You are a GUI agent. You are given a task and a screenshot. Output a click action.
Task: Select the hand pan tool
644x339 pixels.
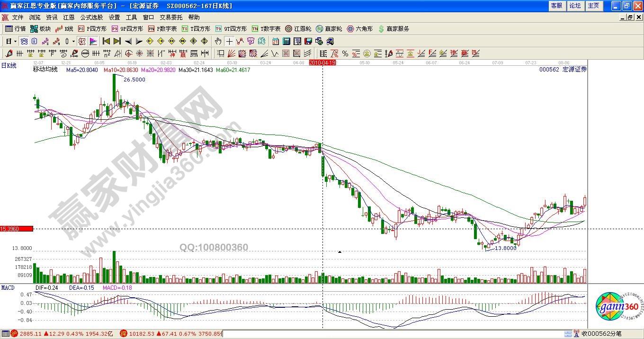(218, 41)
